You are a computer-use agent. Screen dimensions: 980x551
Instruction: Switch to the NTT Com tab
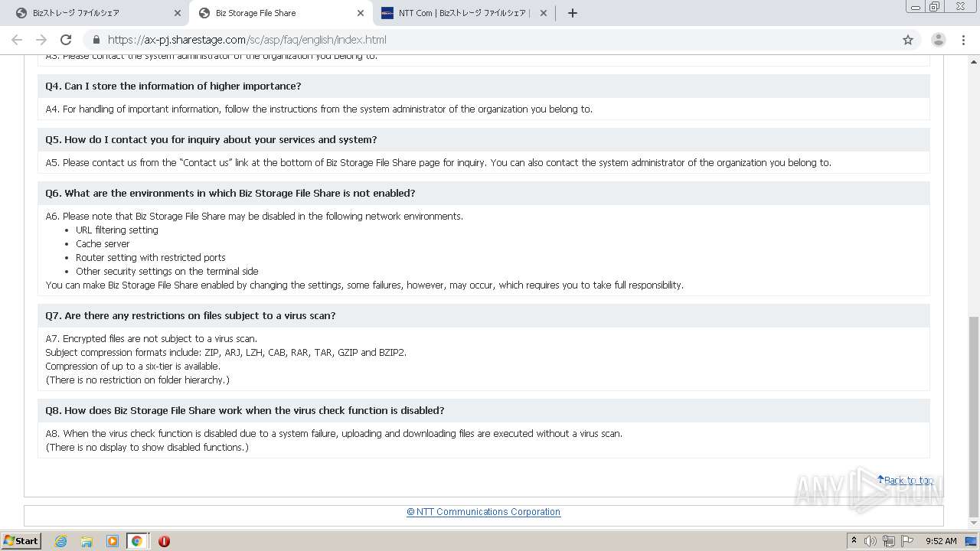(464, 13)
